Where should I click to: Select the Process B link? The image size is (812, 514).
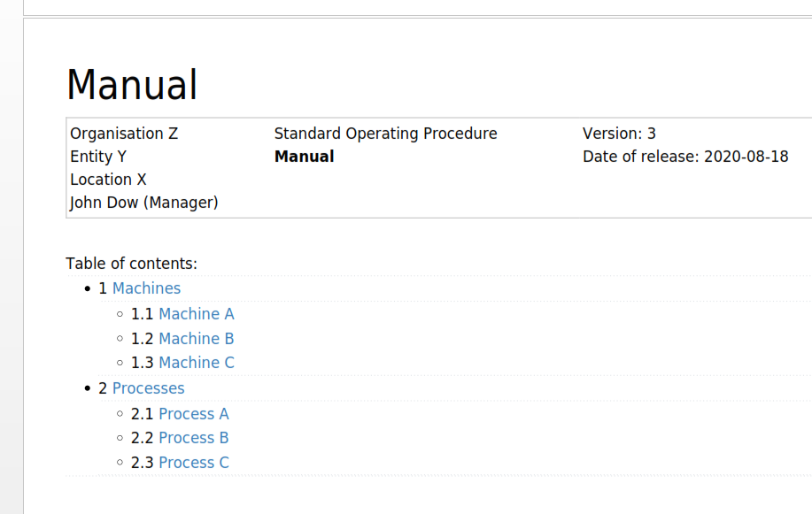coord(194,438)
